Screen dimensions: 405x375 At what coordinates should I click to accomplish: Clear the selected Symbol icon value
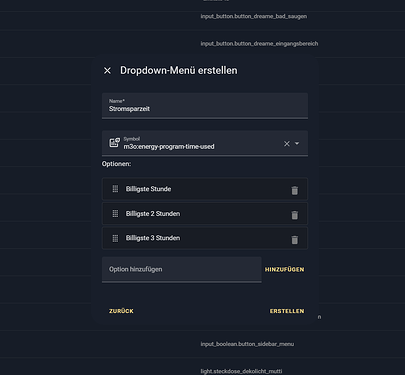[x=287, y=144]
